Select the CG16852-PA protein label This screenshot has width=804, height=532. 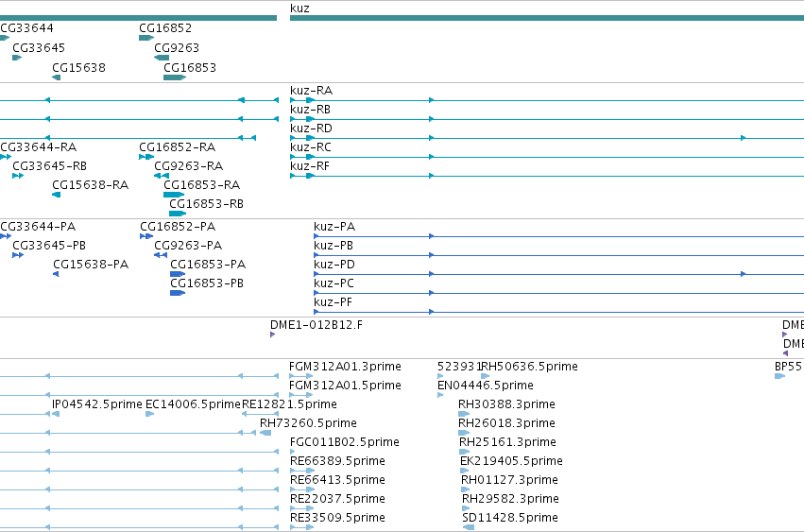point(178,227)
